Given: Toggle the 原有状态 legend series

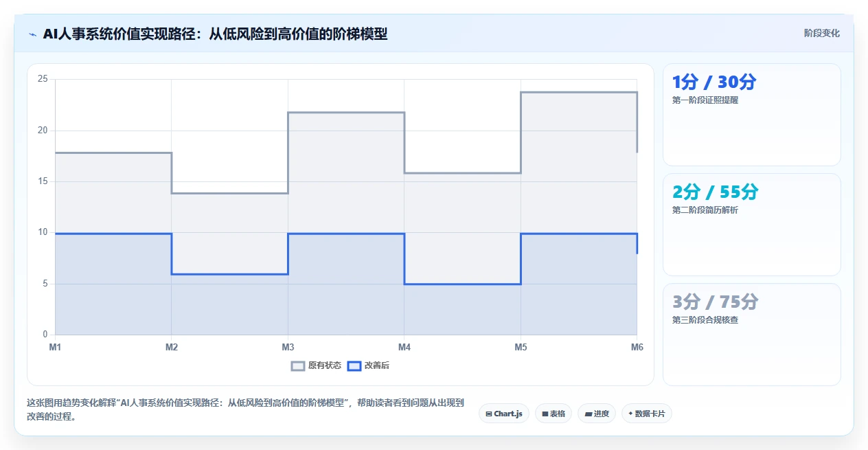Looking at the screenshot, I should [x=316, y=365].
